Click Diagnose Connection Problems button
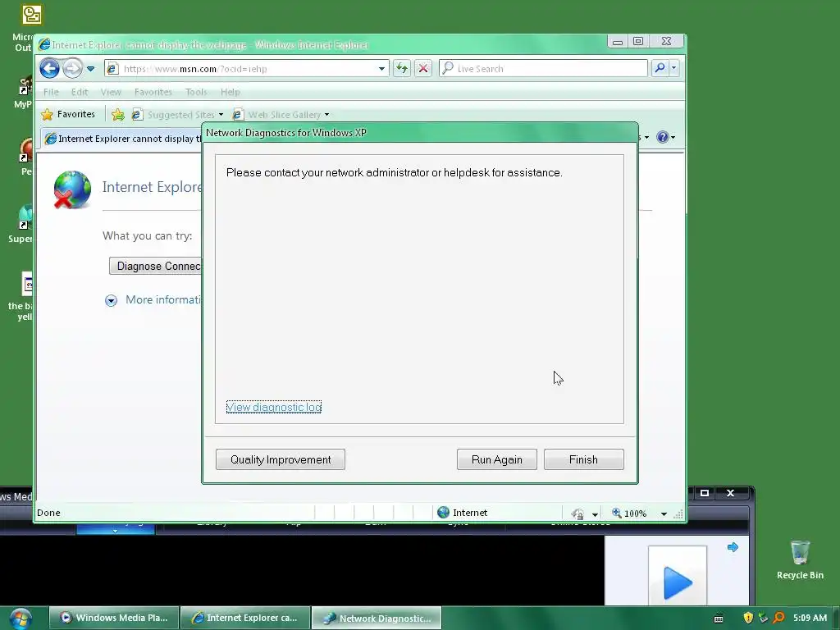The width and height of the screenshot is (840, 630). pos(155,267)
